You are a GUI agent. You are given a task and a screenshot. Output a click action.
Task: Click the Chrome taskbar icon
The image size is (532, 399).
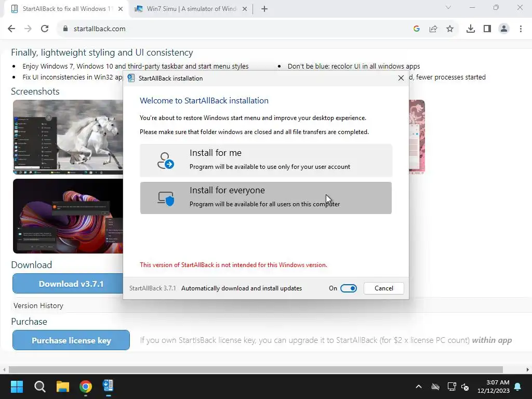pos(86,387)
